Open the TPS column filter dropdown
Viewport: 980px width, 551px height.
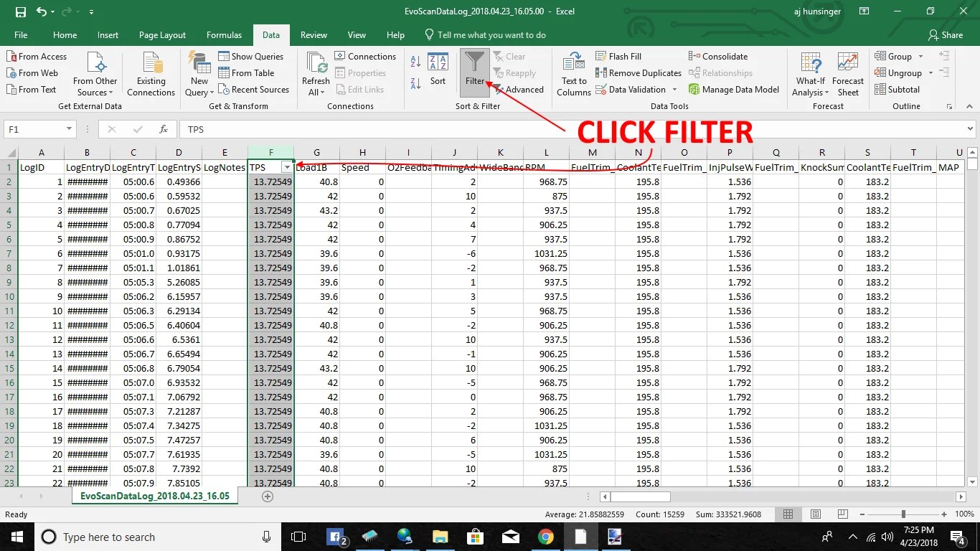[x=287, y=167]
